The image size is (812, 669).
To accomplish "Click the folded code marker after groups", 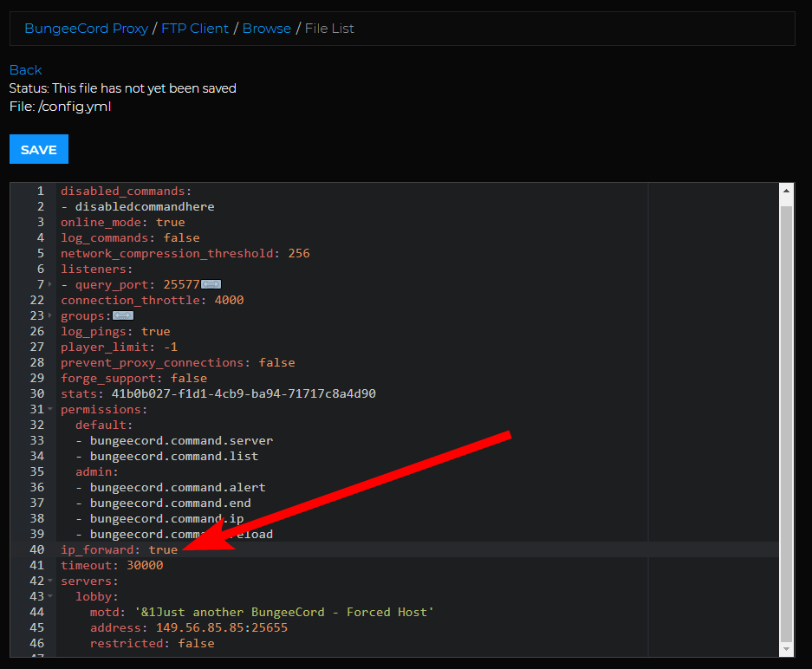I will (x=123, y=315).
